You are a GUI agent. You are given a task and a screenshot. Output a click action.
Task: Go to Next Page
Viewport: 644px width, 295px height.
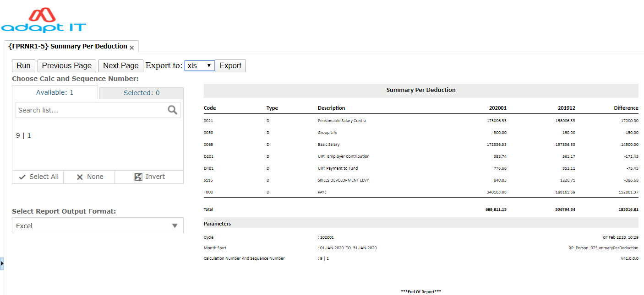[x=121, y=66]
